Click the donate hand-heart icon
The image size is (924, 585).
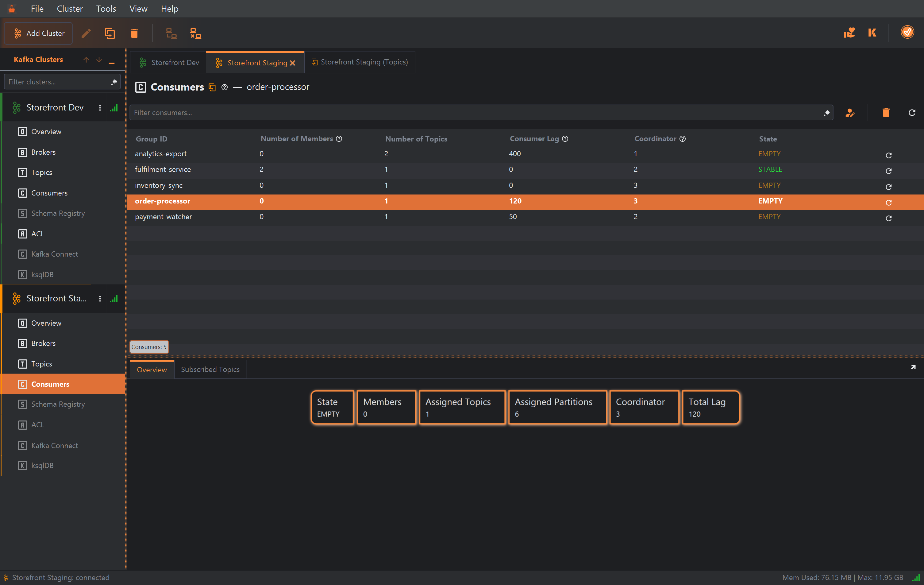849,33
